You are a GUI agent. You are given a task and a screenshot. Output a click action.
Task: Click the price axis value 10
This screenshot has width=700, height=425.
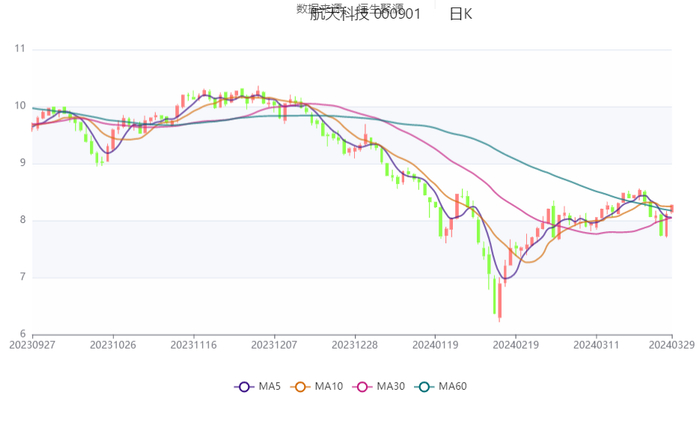pos(20,106)
